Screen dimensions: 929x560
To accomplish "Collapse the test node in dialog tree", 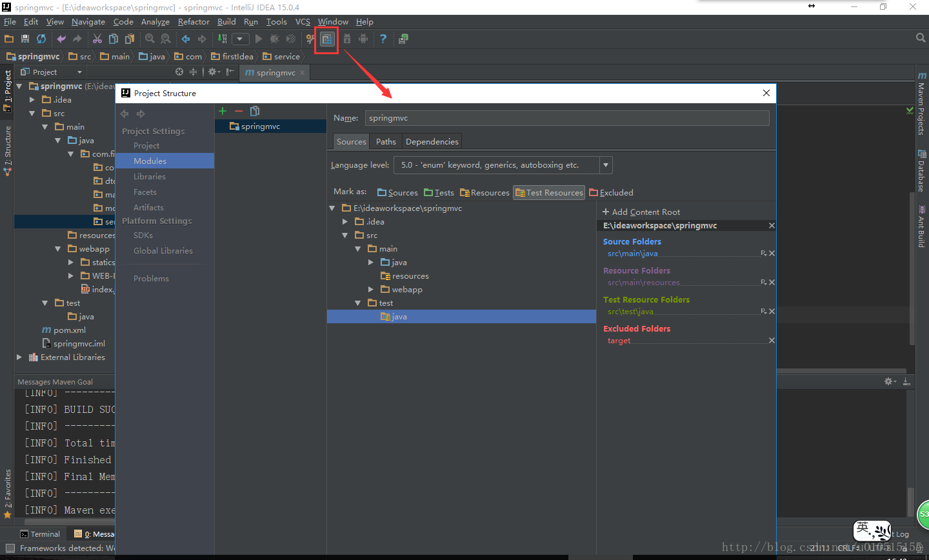I will tap(358, 303).
